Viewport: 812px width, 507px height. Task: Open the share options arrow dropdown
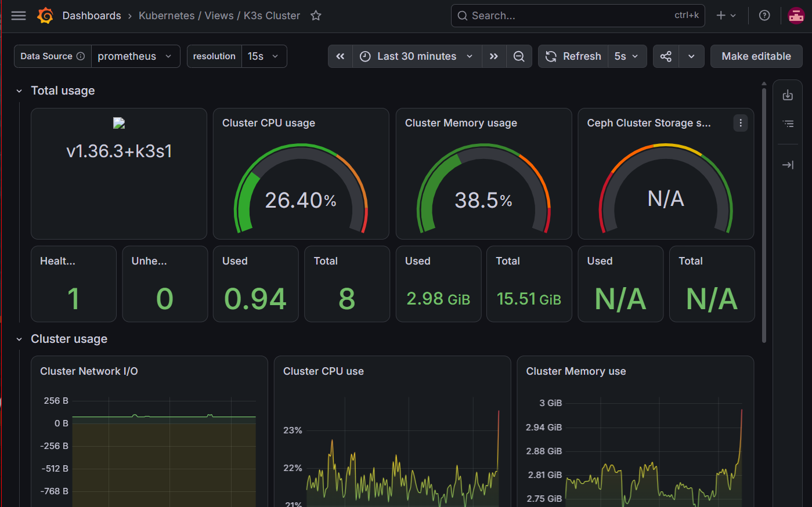(691, 56)
